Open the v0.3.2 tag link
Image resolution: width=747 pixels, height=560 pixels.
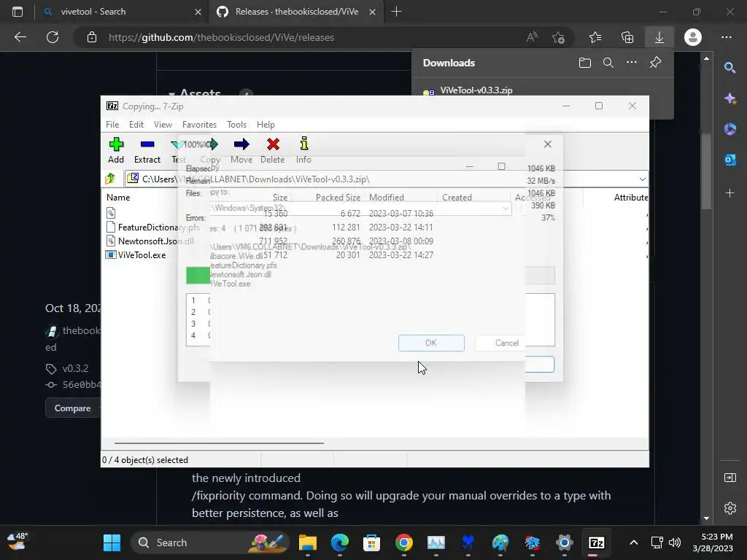75,368
